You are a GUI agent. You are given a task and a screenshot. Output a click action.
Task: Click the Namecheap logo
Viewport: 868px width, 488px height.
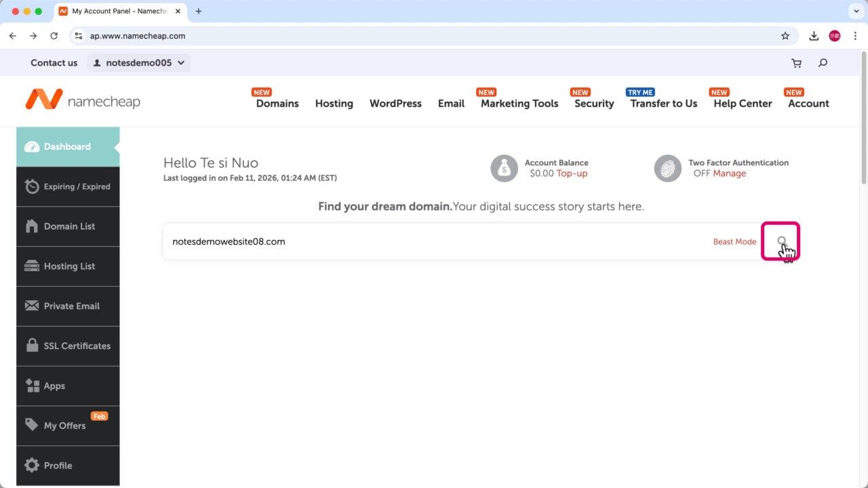(83, 100)
